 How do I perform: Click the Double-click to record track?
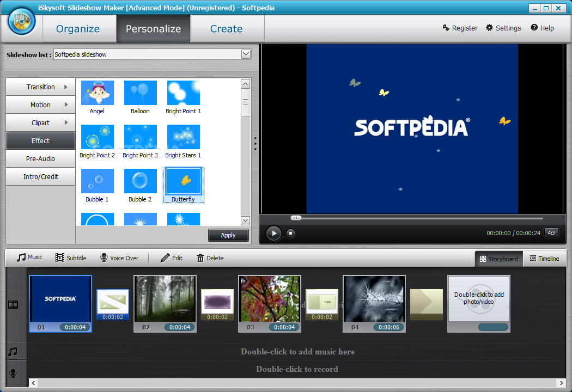pyautogui.click(x=297, y=369)
